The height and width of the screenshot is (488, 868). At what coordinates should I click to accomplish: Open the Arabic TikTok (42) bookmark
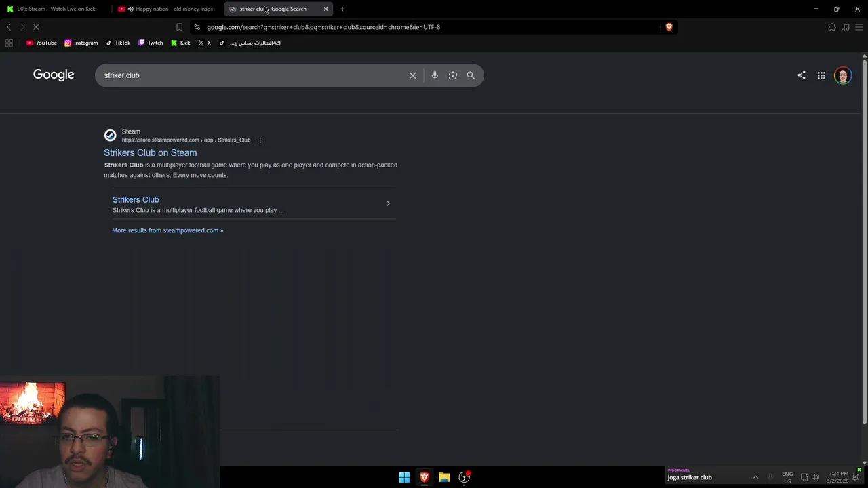(250, 43)
